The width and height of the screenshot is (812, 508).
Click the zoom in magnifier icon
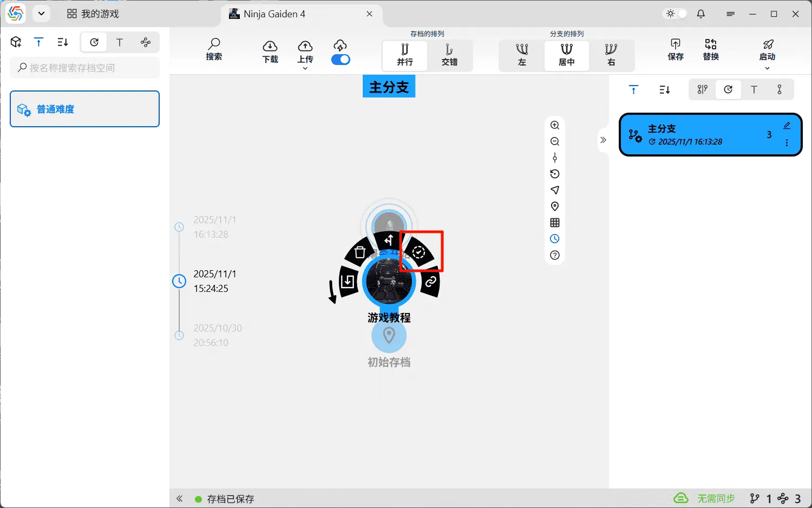tap(555, 125)
